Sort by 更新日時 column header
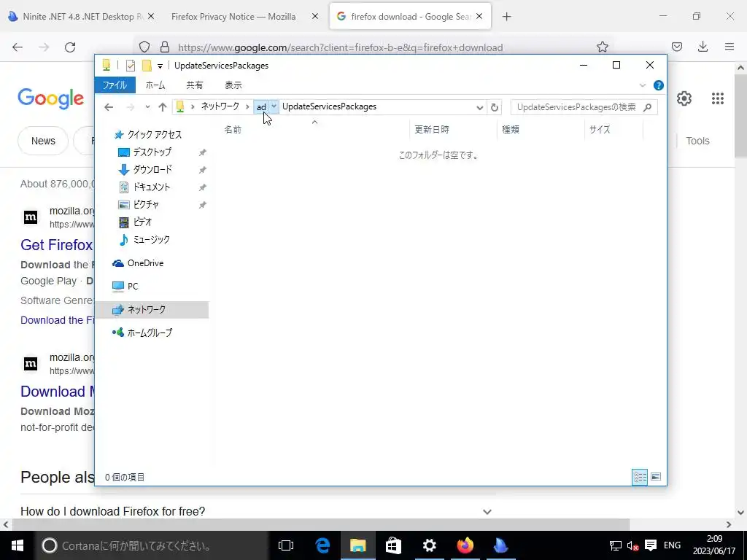Screen dimensions: 747x560 click(452, 130)
